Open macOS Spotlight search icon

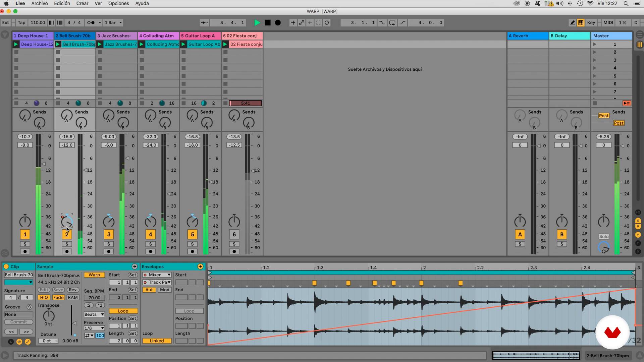point(626,3)
